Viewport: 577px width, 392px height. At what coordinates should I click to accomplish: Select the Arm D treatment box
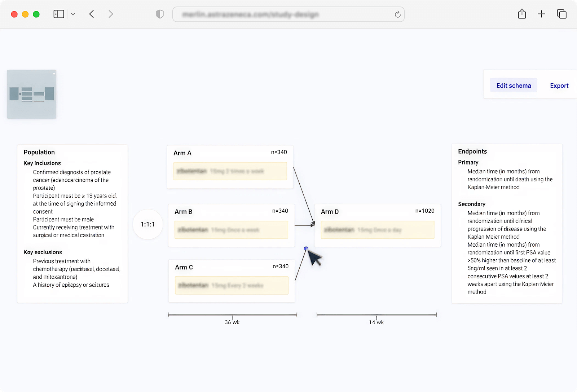pos(377,230)
